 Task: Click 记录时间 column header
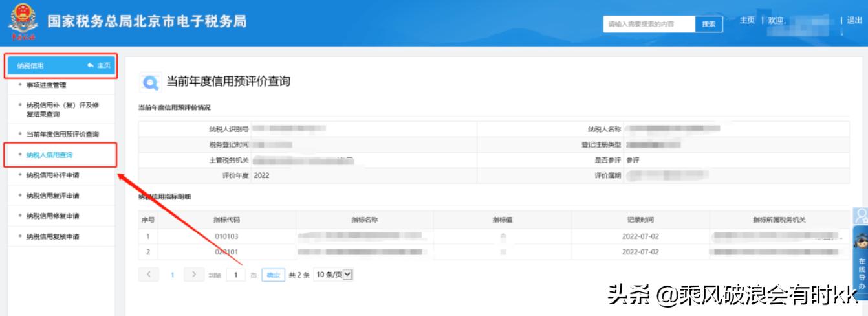click(640, 220)
